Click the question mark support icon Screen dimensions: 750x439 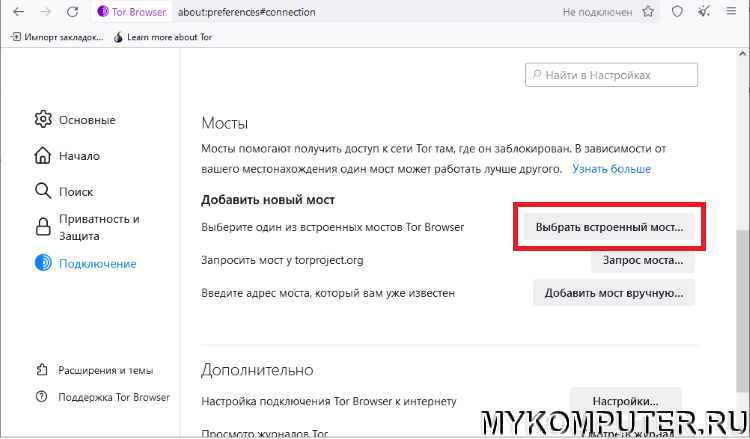(x=42, y=396)
